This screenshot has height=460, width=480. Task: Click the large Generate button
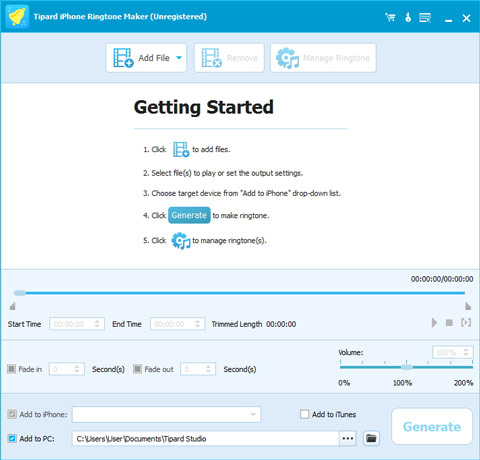point(432,427)
